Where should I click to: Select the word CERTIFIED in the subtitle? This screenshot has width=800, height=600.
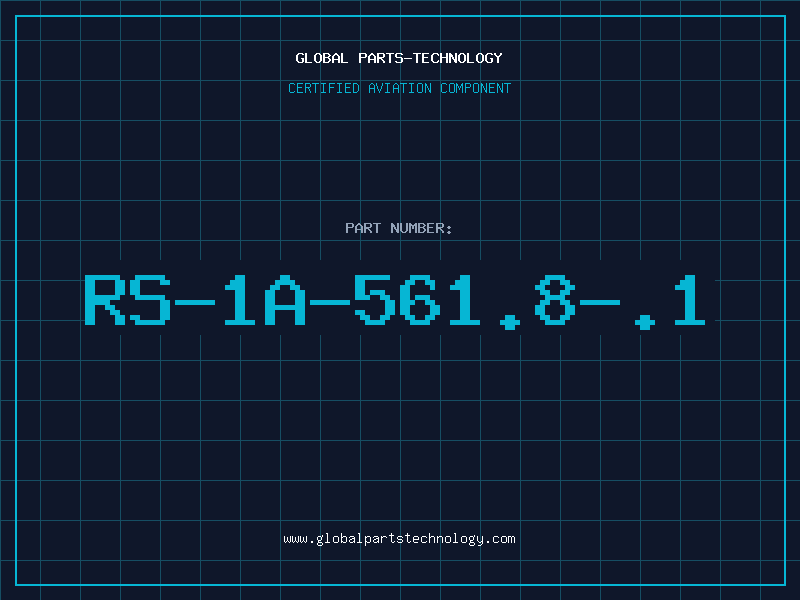point(324,88)
